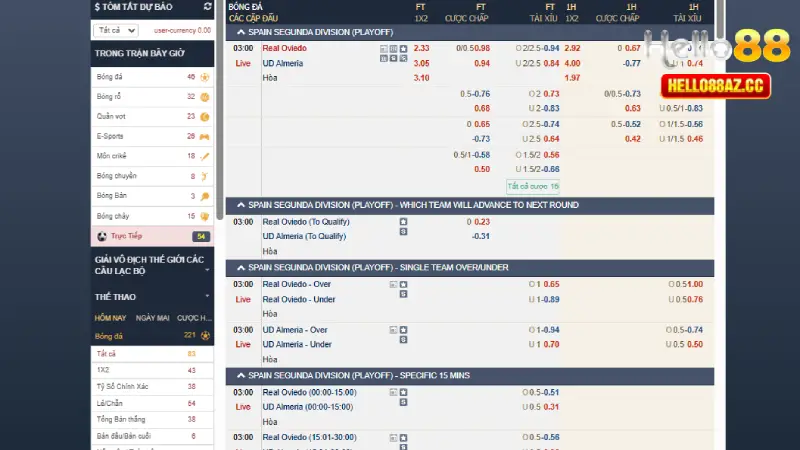Switch to the Ngày Mai tab
Screen dimensions: 800x450
click(153, 318)
